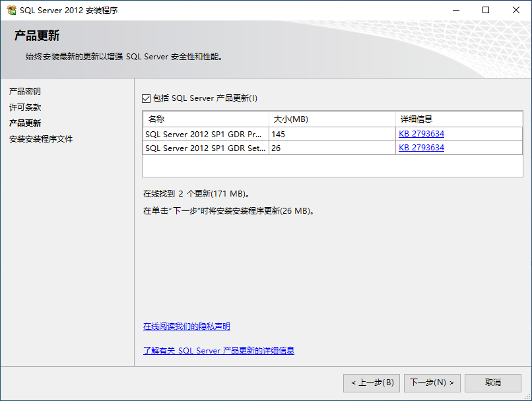
Task: Go back with the 上一步(B) button
Action: [372, 383]
